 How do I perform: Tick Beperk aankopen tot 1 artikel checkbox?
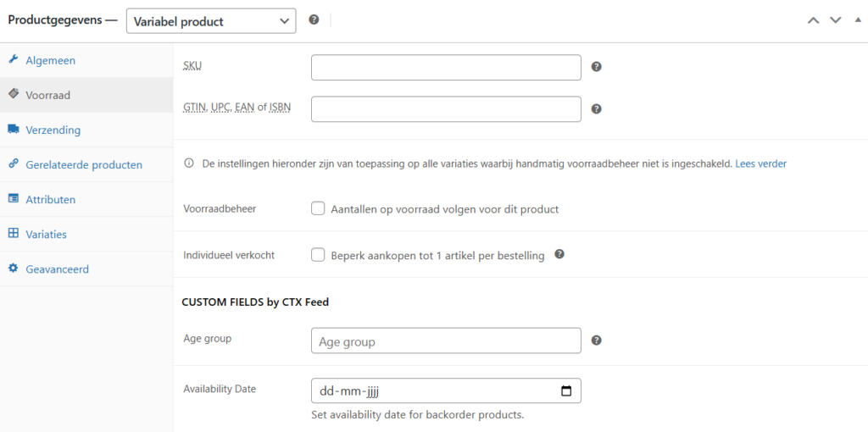[x=318, y=256]
